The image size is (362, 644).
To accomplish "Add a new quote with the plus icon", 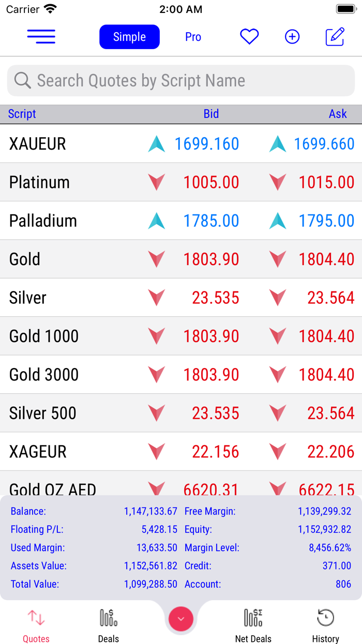I will [x=292, y=36].
